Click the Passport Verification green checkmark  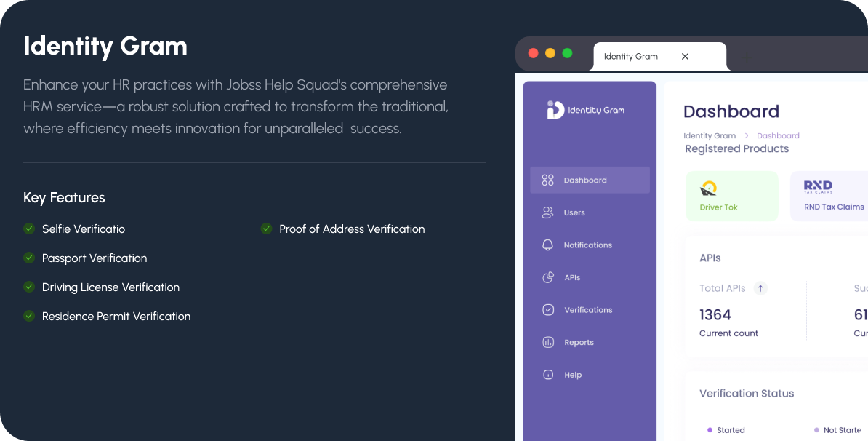click(29, 258)
